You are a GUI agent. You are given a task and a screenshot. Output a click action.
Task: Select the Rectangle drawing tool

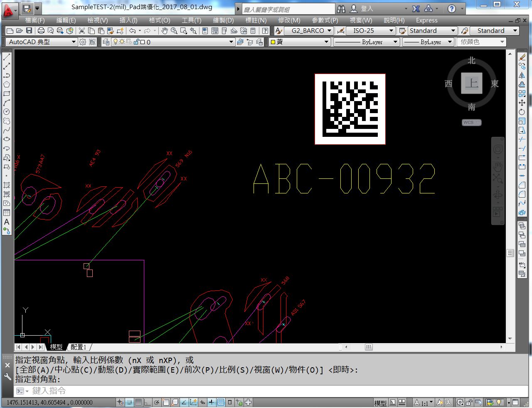(x=7, y=94)
